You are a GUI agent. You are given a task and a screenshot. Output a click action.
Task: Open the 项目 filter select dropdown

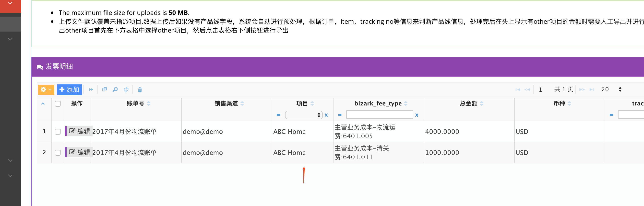point(303,115)
